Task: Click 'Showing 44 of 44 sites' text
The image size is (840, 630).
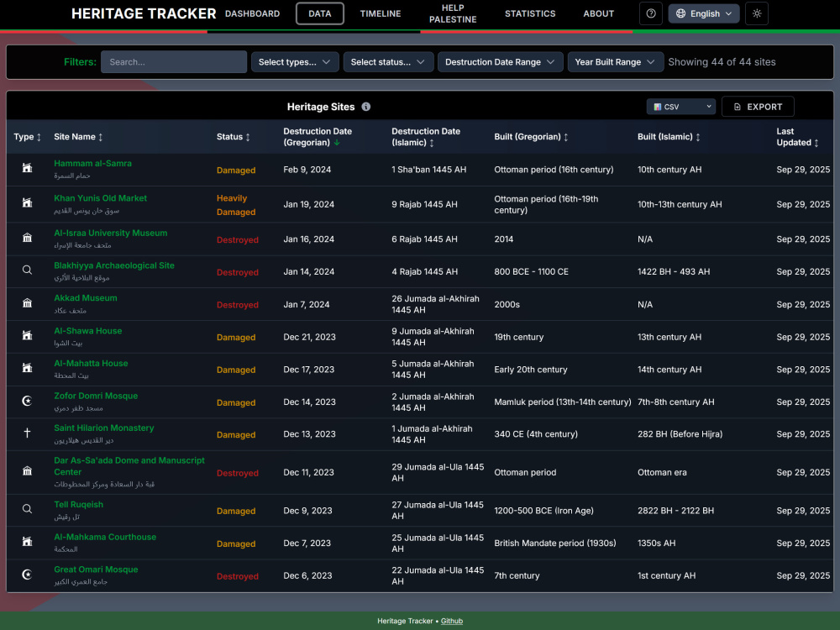Action: point(722,62)
